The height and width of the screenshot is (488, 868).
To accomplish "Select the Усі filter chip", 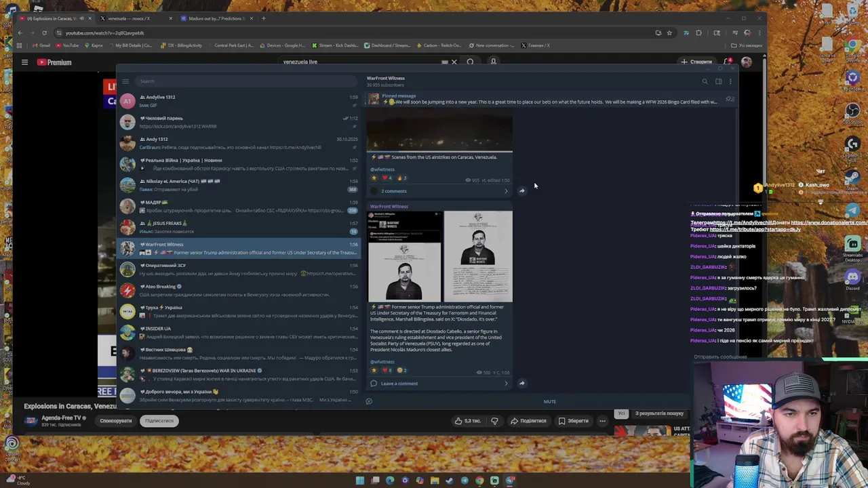I will click(621, 413).
